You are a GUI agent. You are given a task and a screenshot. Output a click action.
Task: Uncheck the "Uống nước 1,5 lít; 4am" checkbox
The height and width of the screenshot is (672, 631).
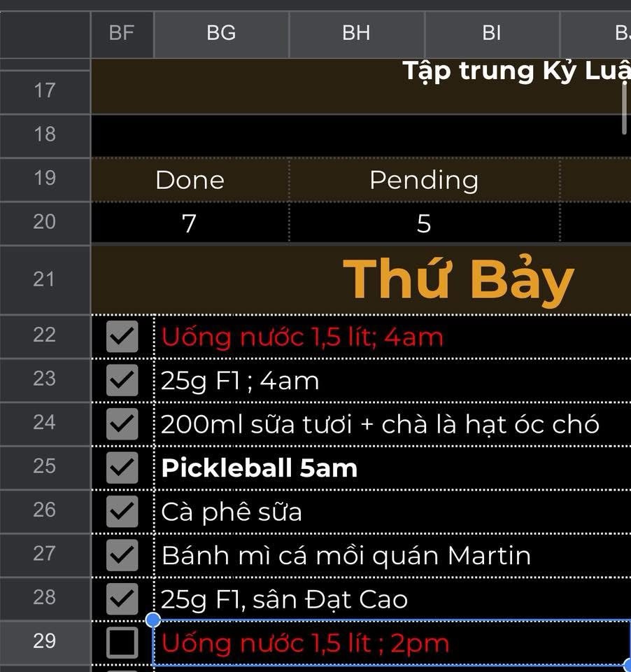pos(122,337)
